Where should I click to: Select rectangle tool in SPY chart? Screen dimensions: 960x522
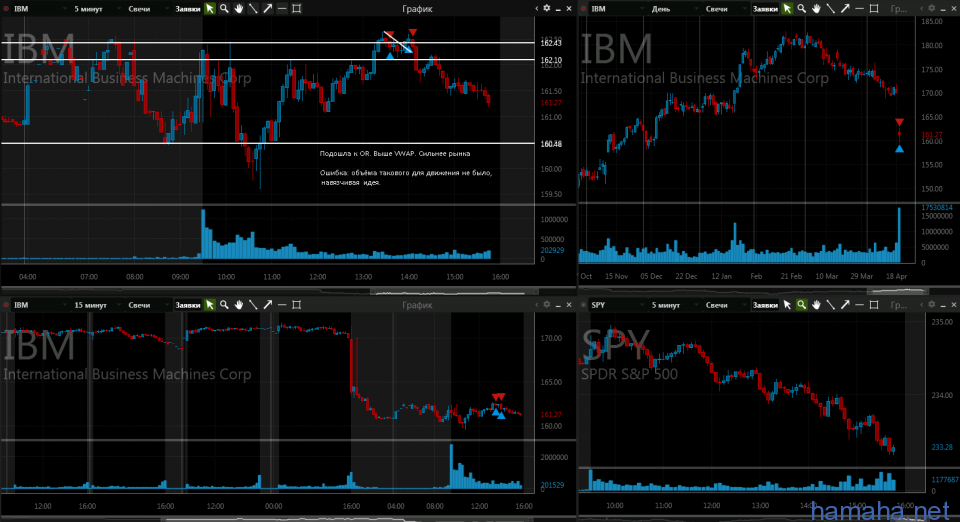click(874, 305)
